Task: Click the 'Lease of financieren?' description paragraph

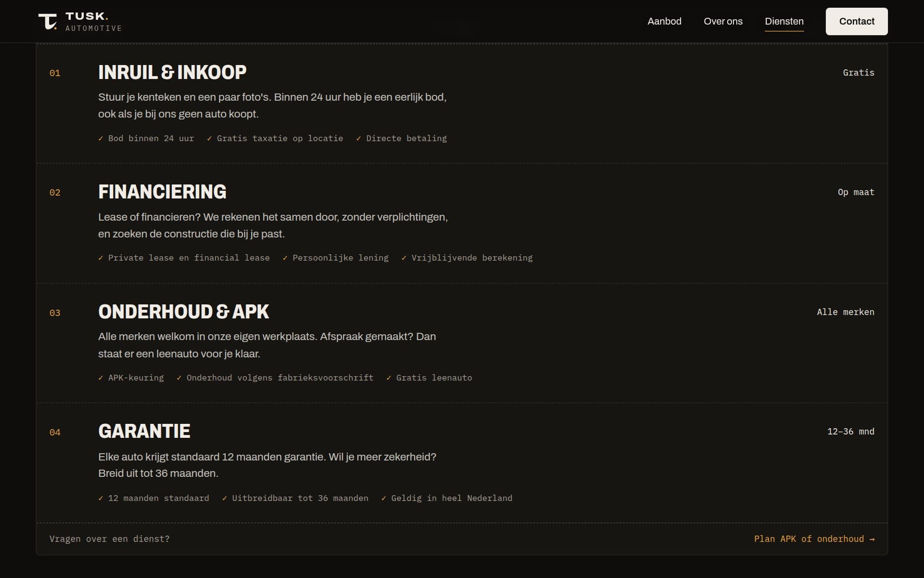Action: [273, 225]
